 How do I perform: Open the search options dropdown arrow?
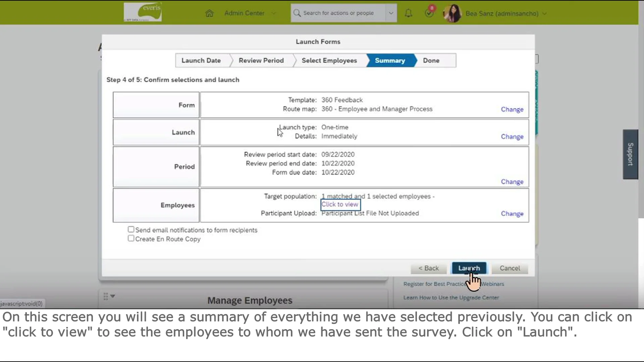(x=391, y=13)
